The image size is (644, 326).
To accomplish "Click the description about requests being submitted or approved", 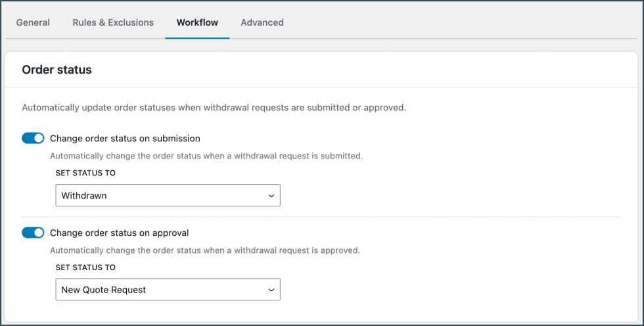I will [214, 108].
